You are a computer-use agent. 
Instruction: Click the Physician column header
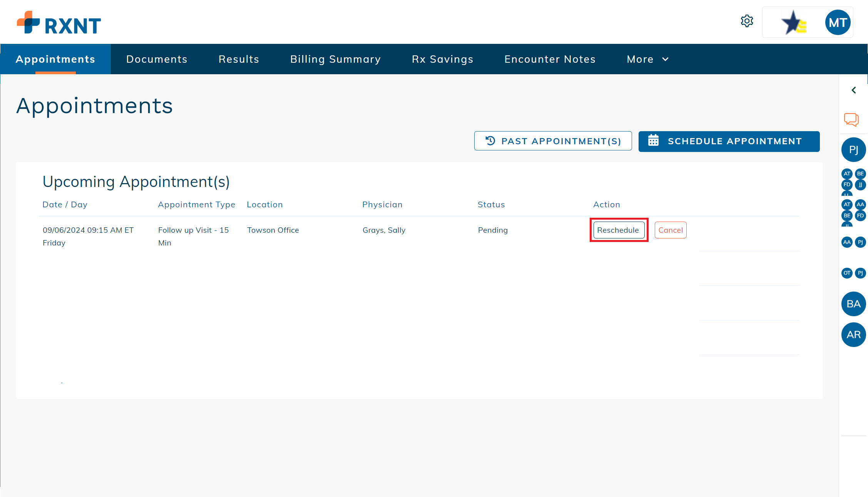(382, 205)
